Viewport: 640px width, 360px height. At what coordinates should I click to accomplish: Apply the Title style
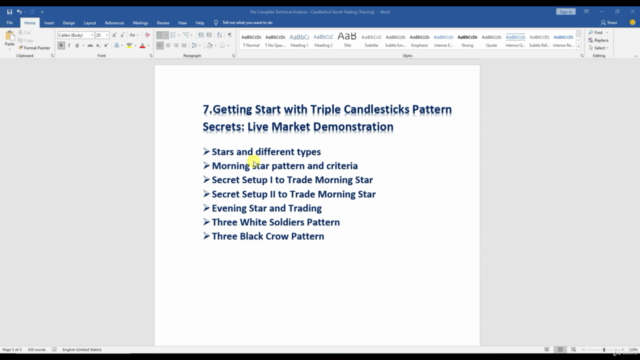tap(347, 40)
